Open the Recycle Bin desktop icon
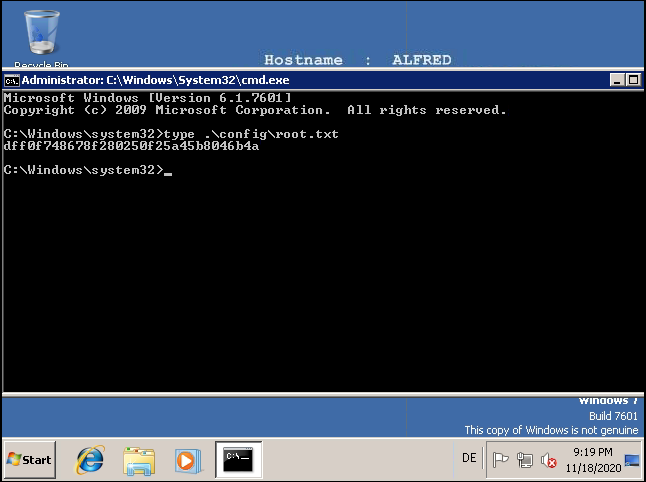Viewport: 646px width, 482px height. 41,35
